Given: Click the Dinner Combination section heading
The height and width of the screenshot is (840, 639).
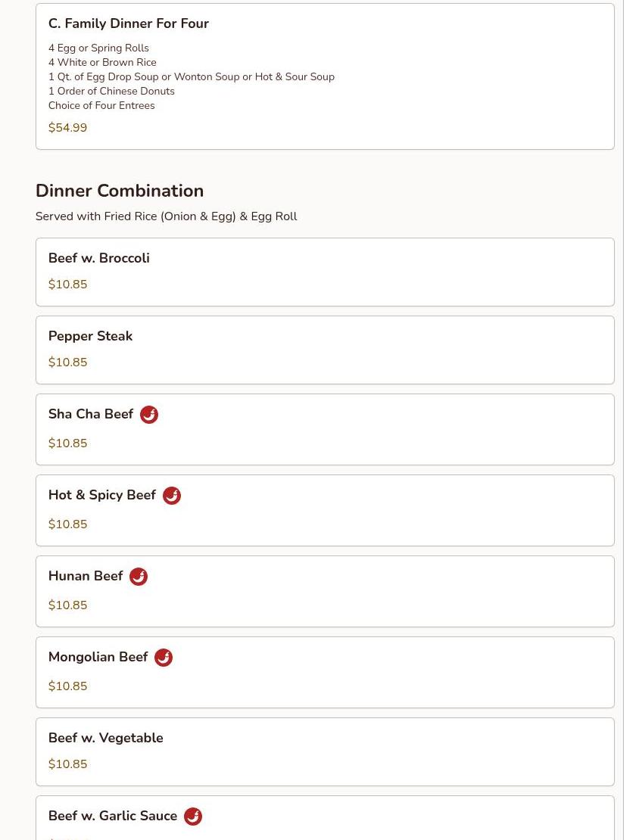Looking at the screenshot, I should [x=120, y=191].
